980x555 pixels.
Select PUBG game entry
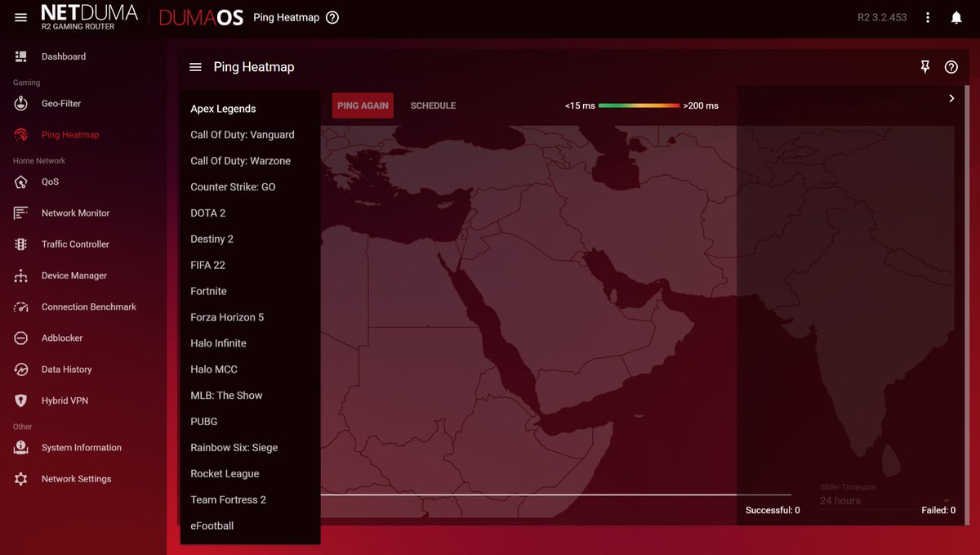(x=250, y=422)
